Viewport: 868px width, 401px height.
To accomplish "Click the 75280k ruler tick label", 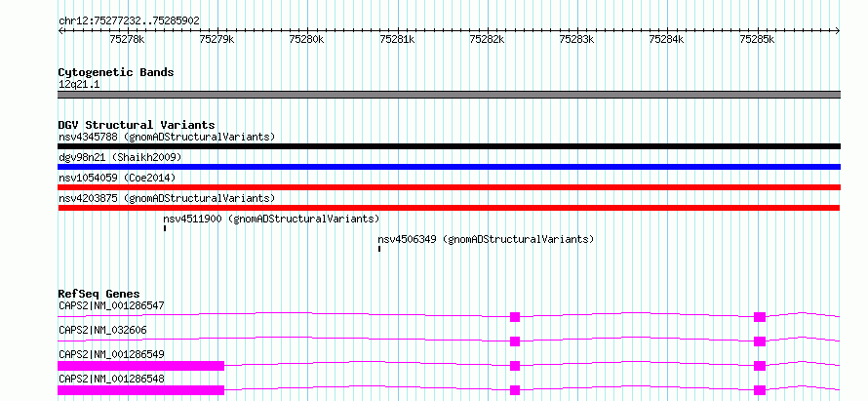I will pyautogui.click(x=306, y=39).
